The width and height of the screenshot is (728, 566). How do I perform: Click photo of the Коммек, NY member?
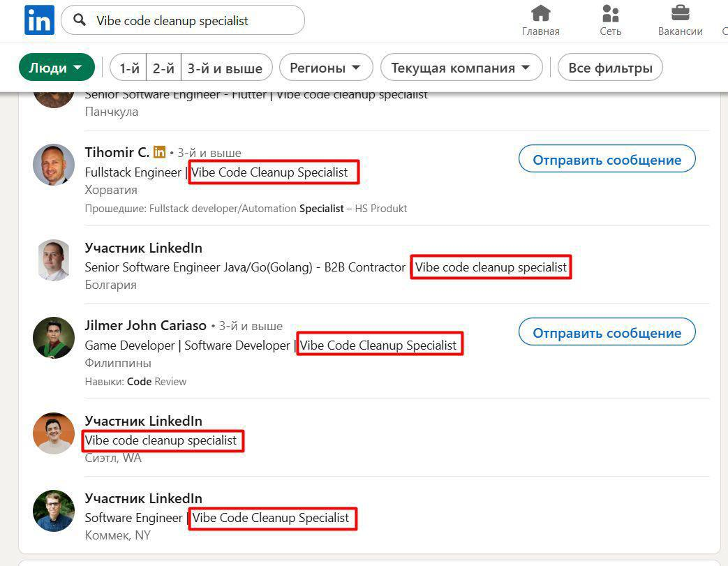tap(54, 511)
